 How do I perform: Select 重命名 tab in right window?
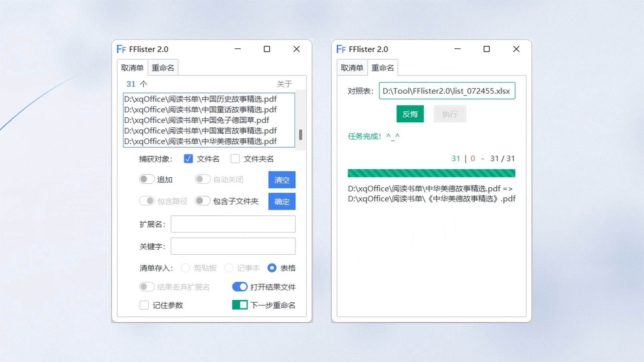[x=383, y=68]
